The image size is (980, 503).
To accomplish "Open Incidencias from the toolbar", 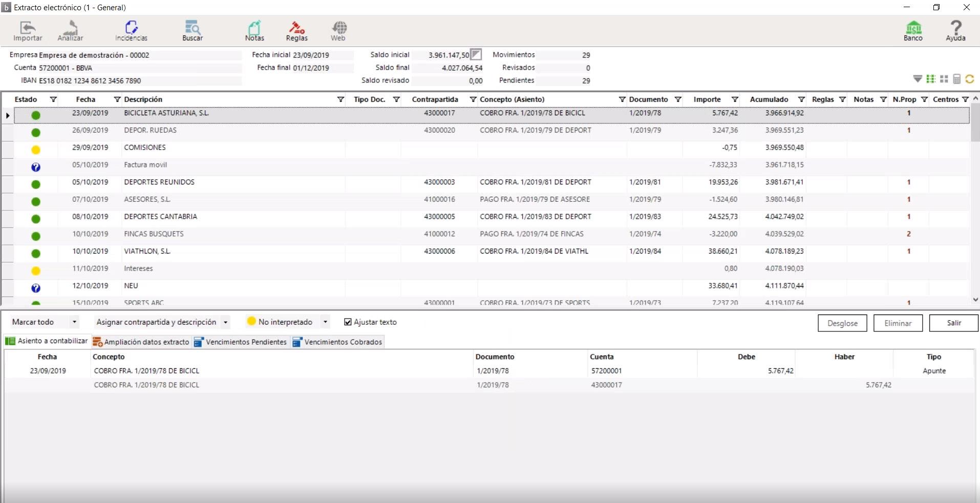I will point(131,31).
